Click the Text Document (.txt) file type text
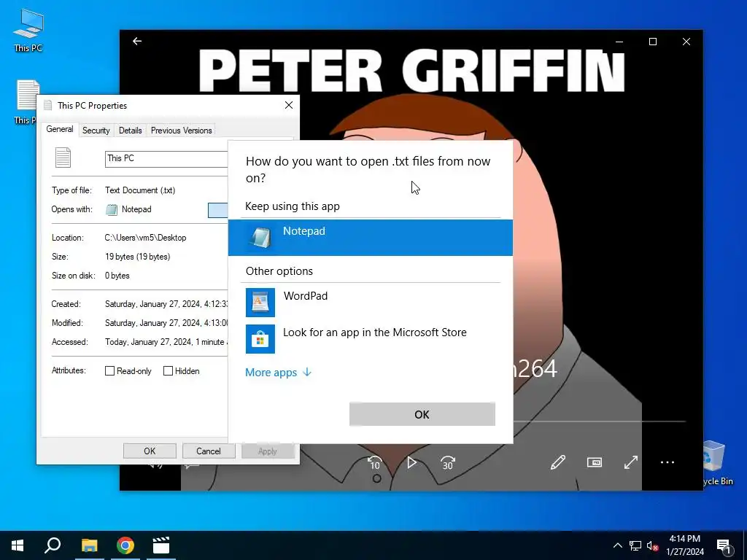This screenshot has width=747, height=560. [x=140, y=190]
